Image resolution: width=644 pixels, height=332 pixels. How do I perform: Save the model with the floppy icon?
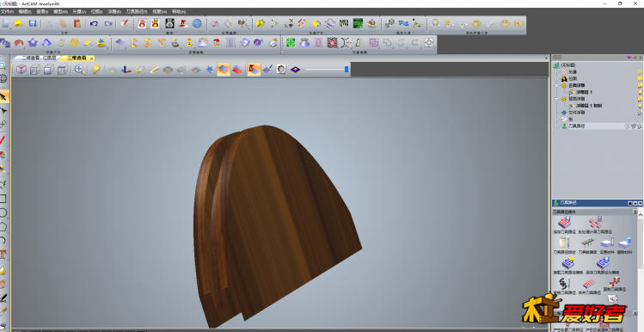(x=33, y=23)
